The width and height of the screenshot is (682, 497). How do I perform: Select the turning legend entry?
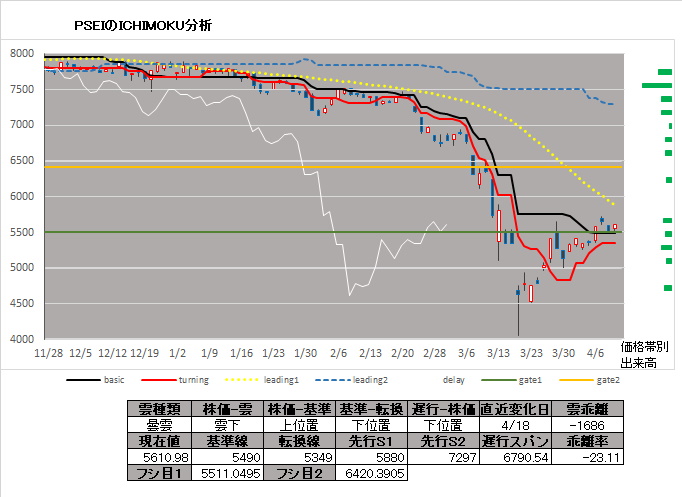(x=175, y=380)
